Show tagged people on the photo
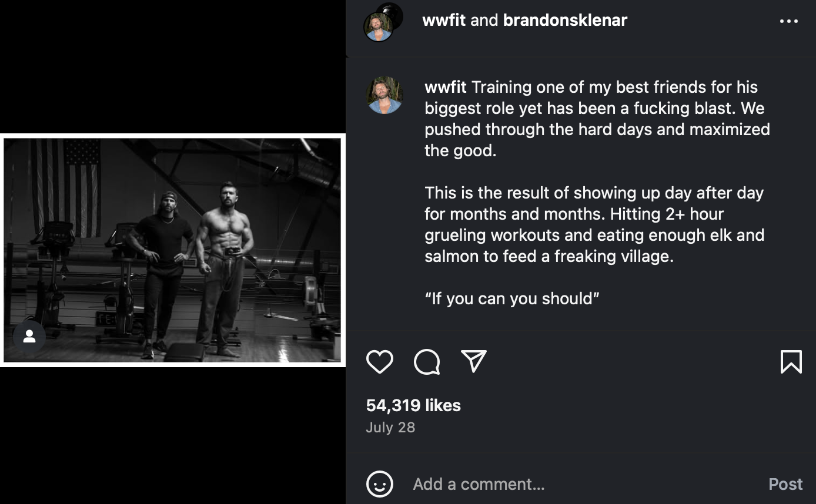Screen dimensions: 816x504 click(x=29, y=337)
